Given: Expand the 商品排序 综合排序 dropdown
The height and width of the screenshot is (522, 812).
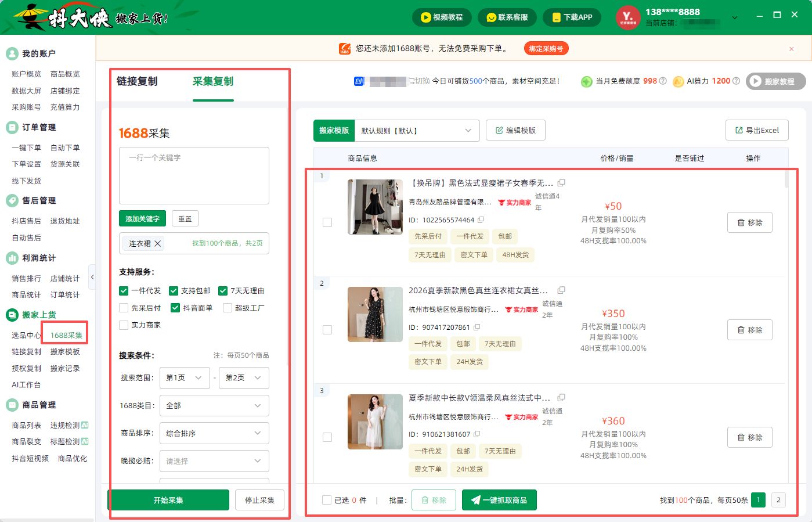Looking at the screenshot, I should tap(214, 433).
